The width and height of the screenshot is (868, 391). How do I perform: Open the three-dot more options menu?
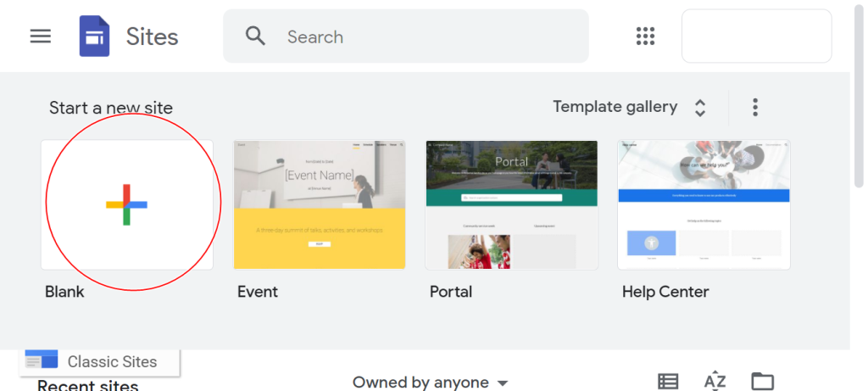click(755, 107)
